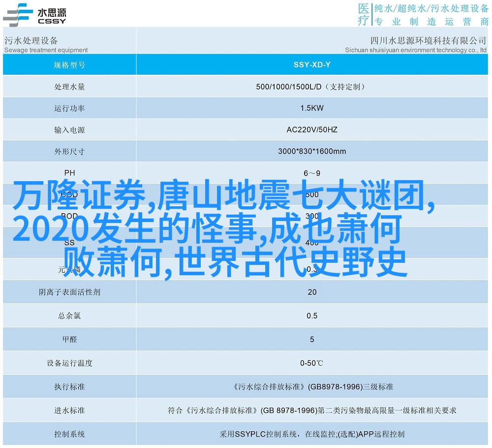Select the 0-50℃ value
This screenshot has height=448, width=492.
pos(311,363)
